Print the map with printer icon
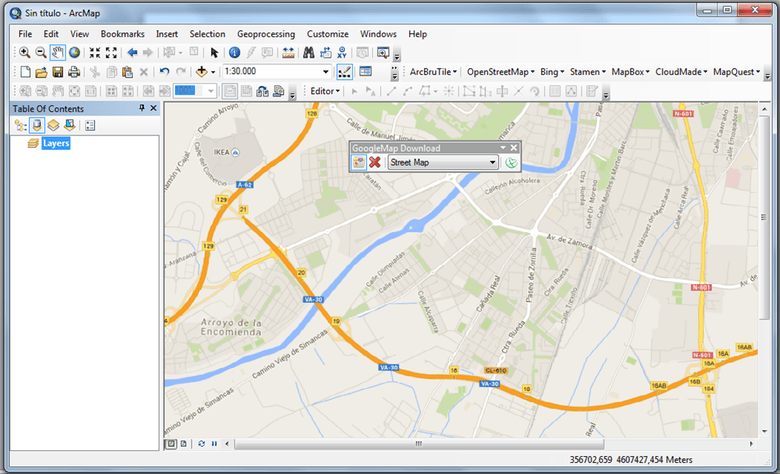The width and height of the screenshot is (780, 474). (74, 72)
